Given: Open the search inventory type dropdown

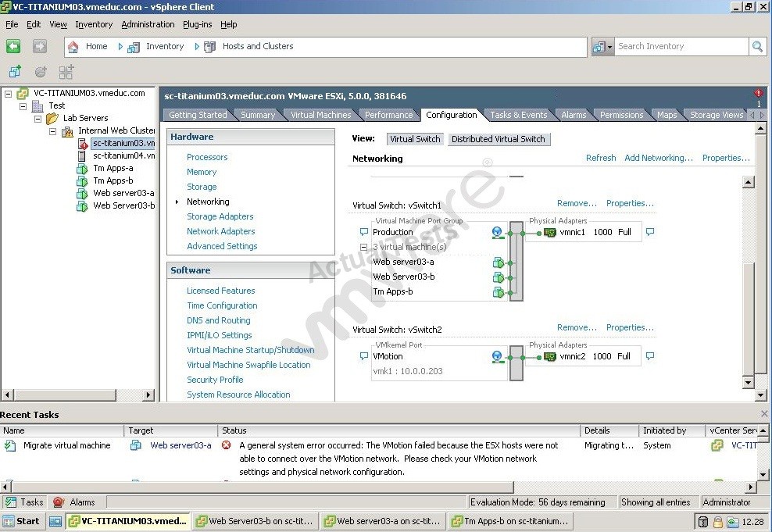Looking at the screenshot, I should (603, 47).
